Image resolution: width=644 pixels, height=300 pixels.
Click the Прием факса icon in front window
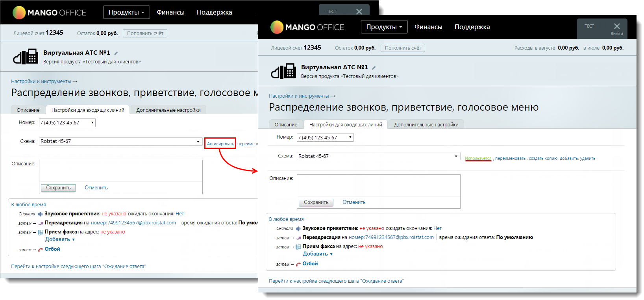tap(298, 247)
